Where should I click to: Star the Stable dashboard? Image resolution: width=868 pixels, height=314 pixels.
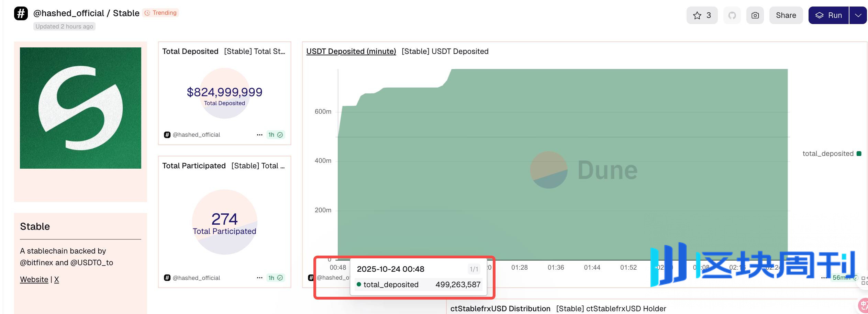click(x=702, y=15)
